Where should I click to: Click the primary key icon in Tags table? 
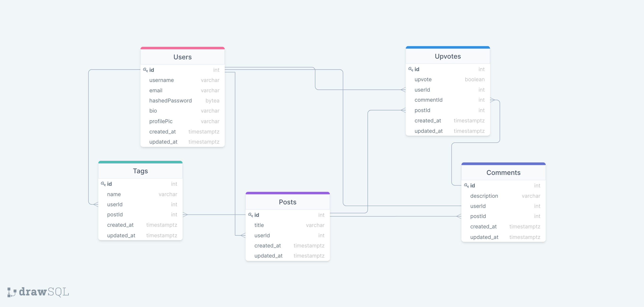point(103,184)
